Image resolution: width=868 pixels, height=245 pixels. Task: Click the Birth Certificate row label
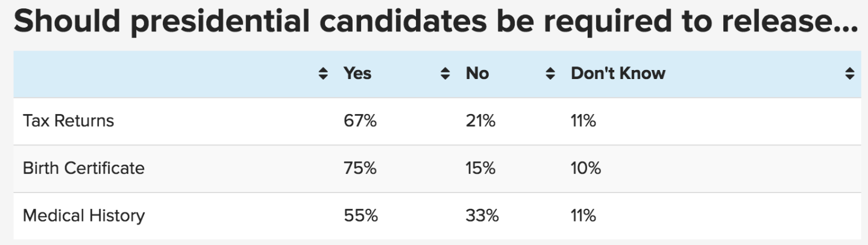[x=84, y=168]
